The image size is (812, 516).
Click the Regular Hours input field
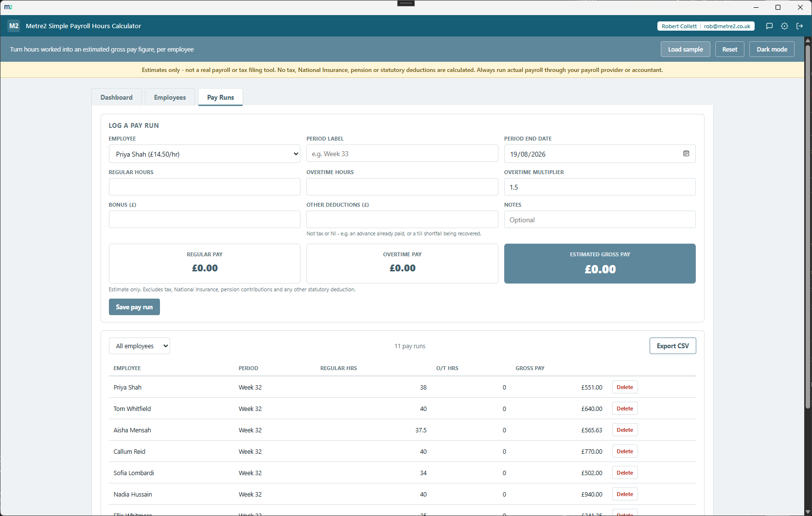[x=205, y=187]
